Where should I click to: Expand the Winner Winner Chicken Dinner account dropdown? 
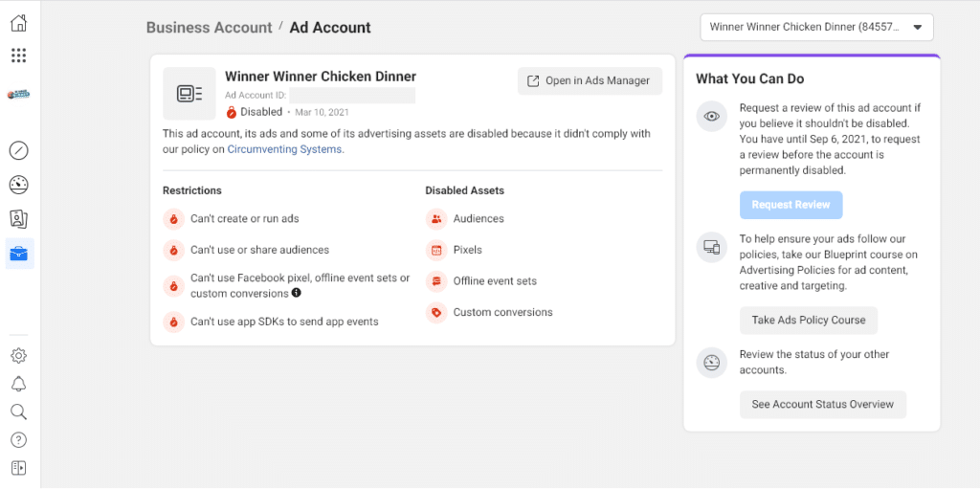pyautogui.click(x=817, y=28)
